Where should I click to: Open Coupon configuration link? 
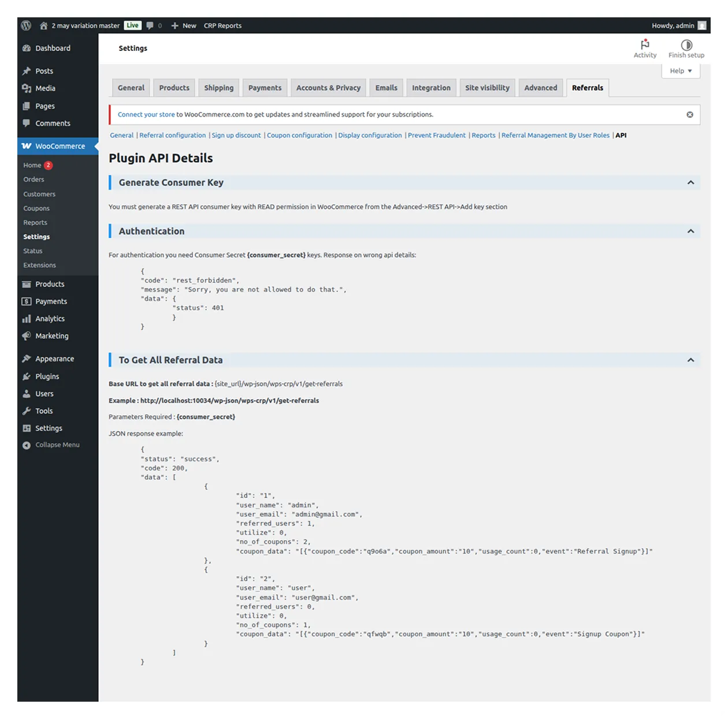(299, 135)
